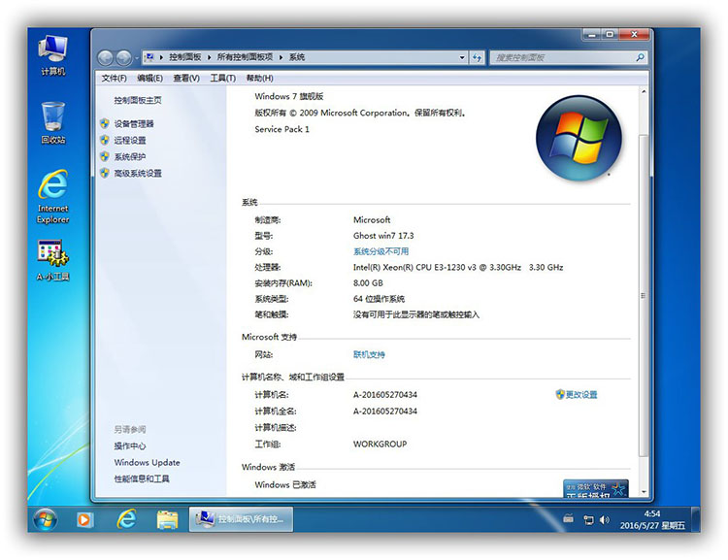
Task: Open the 帮助(H) menu
Action: click(x=259, y=78)
